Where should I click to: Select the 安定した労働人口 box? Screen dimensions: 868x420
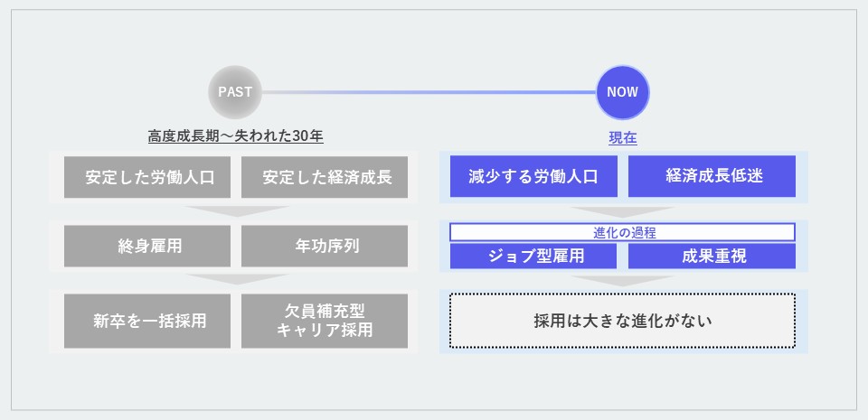(147, 177)
